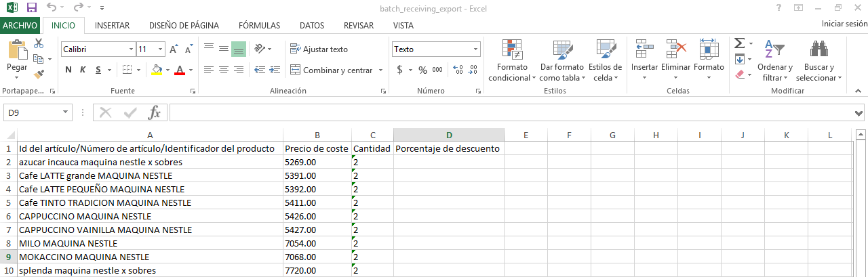Align text to bottom of cell
This screenshot has width=868, height=277.
(x=238, y=49)
